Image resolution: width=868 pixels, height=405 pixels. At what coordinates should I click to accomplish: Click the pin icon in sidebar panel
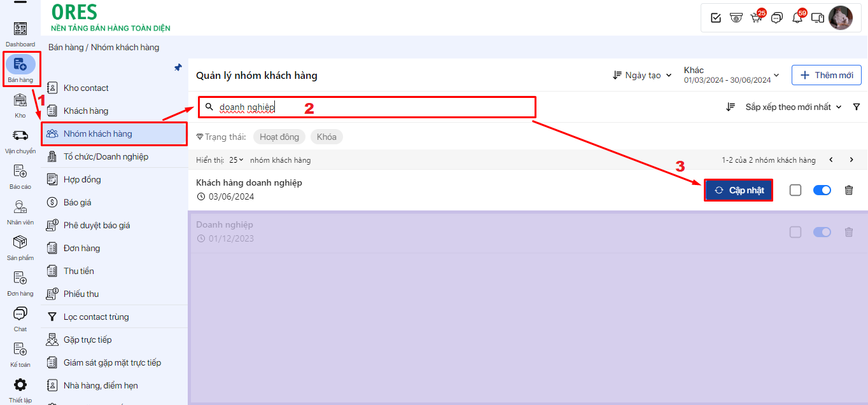coord(178,67)
